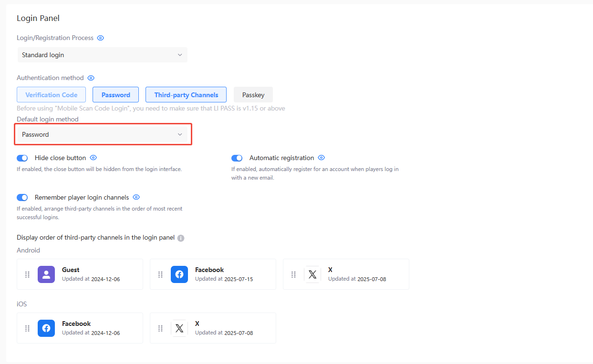Click the eye icon beside Login/Registration Process
Screen dimensions: 593x364
pyautogui.click(x=100, y=38)
